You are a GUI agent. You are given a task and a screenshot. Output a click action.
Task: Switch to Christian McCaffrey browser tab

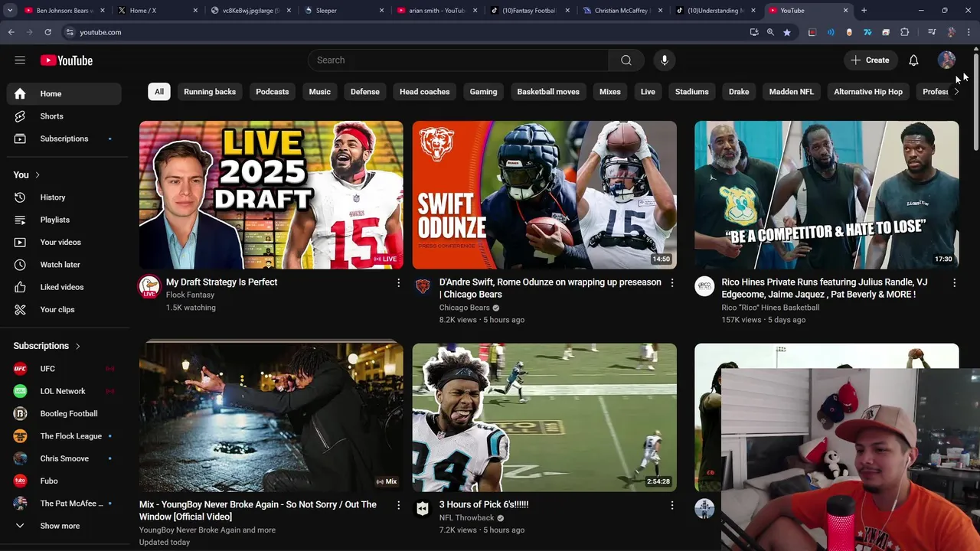click(x=622, y=11)
